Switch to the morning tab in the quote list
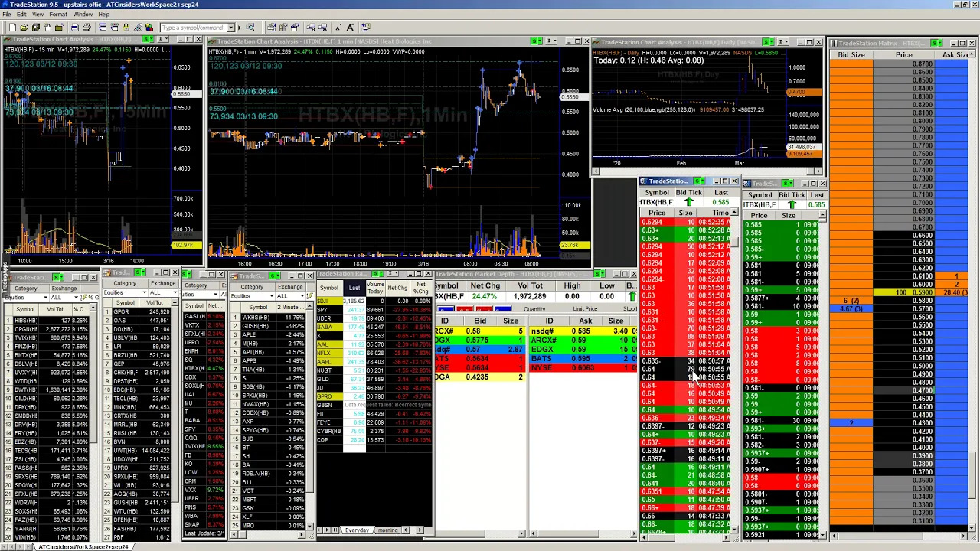 (x=387, y=530)
